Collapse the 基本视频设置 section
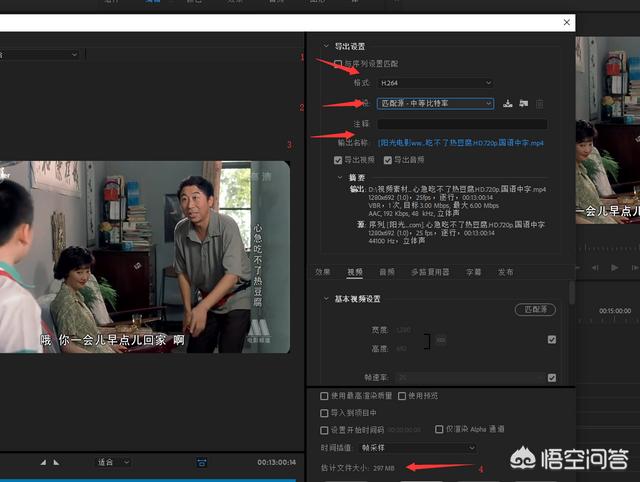This screenshot has height=482, width=640. (326, 299)
